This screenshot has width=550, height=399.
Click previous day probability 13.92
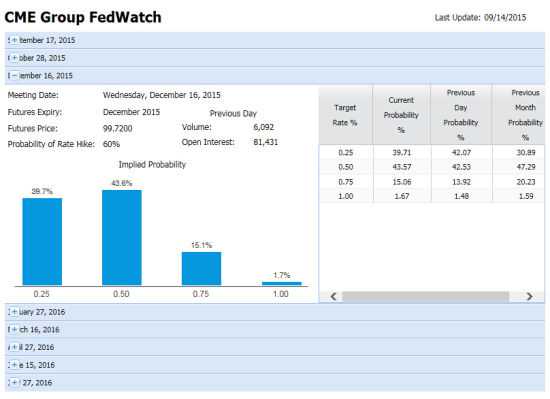[x=461, y=182]
